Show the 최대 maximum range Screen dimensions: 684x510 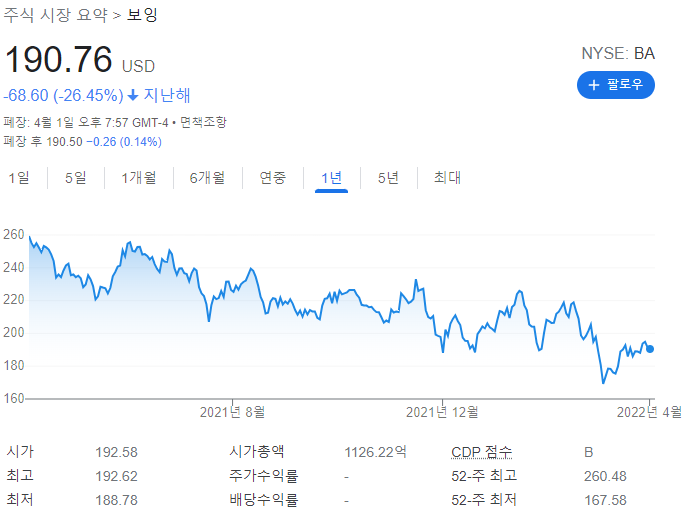(x=448, y=178)
